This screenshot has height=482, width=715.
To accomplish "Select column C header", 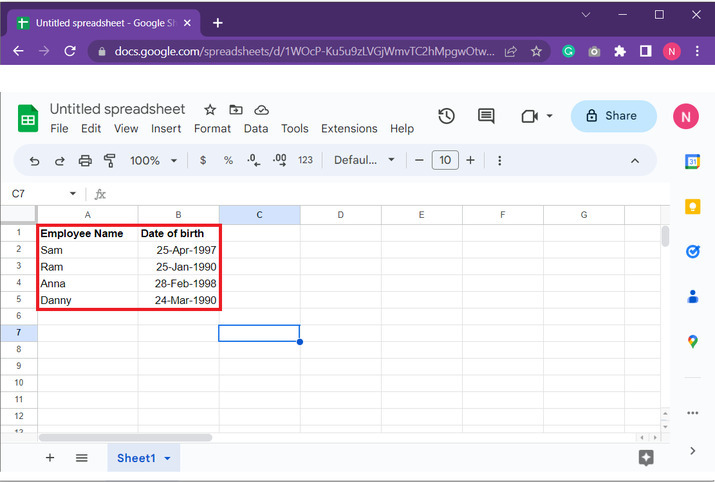I will [x=259, y=215].
